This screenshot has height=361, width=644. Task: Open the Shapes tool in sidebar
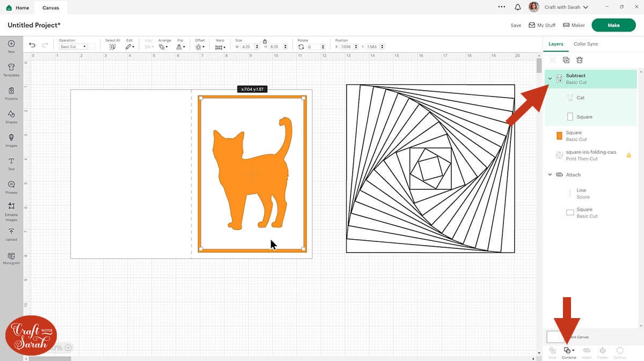click(11, 116)
